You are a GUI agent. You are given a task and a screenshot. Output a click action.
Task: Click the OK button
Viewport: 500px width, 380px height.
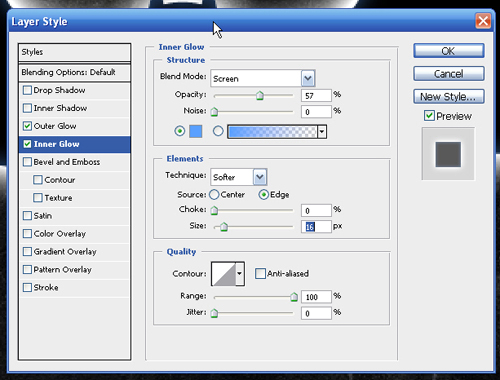click(x=449, y=51)
